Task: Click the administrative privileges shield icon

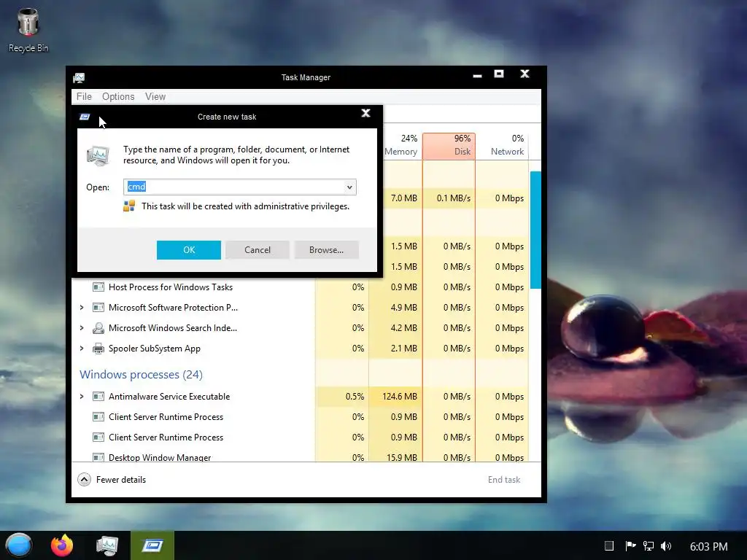Action: pos(129,206)
